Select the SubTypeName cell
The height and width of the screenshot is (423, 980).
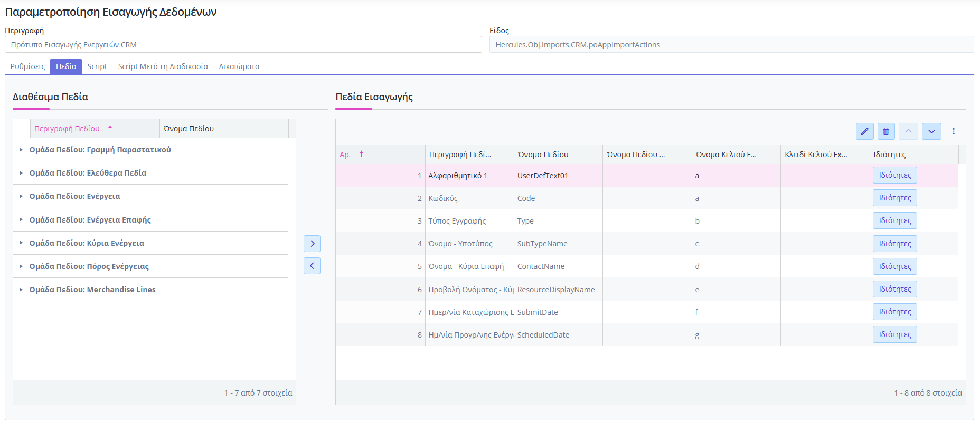point(558,244)
